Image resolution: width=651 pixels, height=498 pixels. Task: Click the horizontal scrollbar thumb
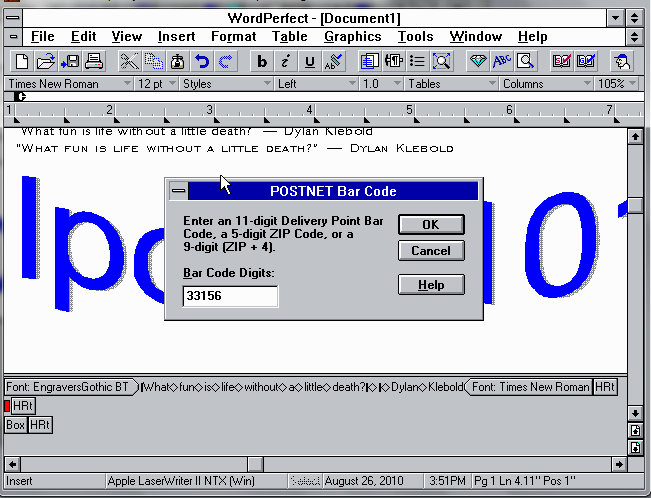pyautogui.click(x=255, y=464)
